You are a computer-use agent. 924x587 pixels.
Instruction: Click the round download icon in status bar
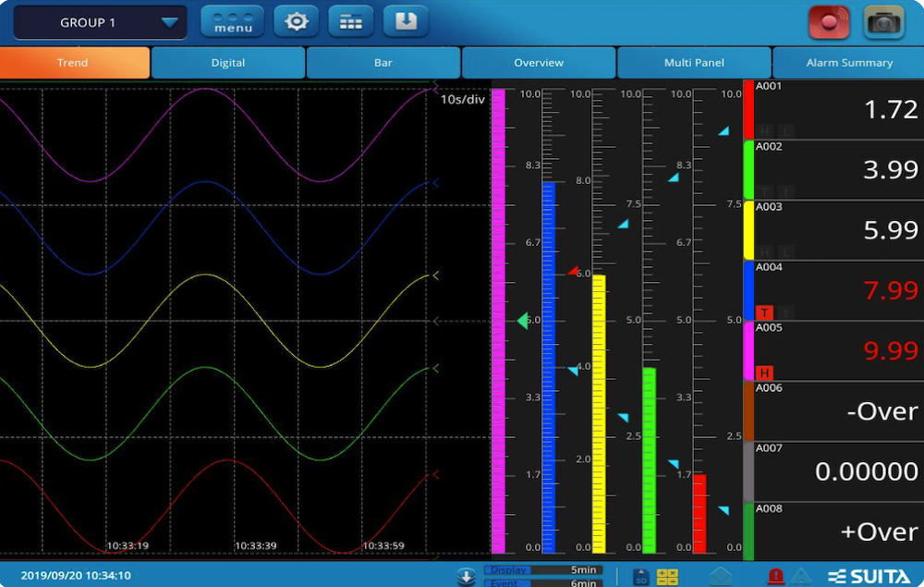[x=466, y=577]
